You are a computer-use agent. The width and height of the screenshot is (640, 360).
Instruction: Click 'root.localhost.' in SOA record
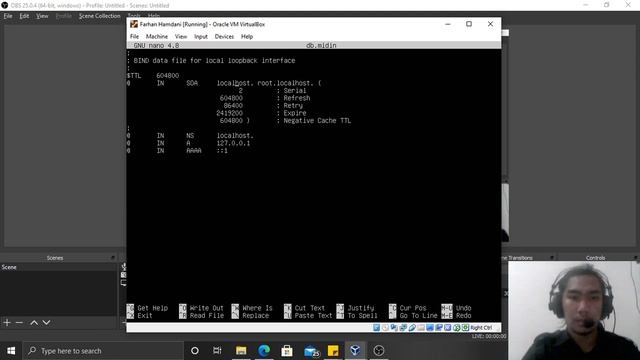pos(285,83)
